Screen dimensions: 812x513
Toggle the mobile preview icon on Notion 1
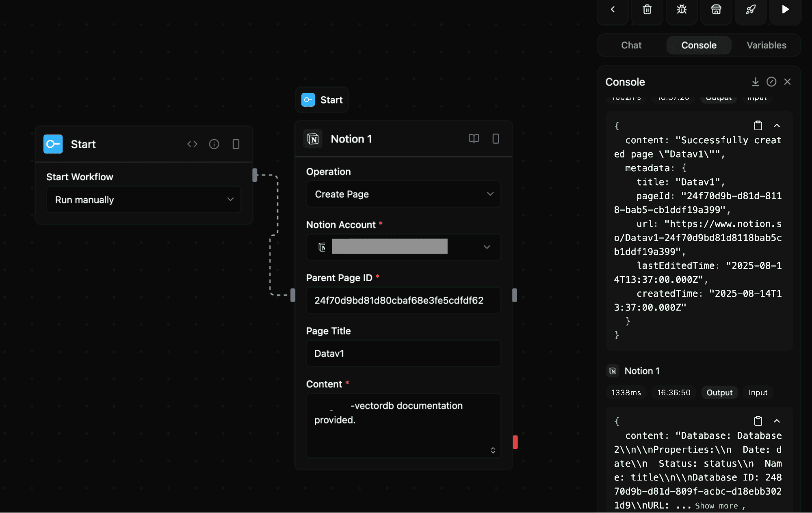[x=496, y=139]
